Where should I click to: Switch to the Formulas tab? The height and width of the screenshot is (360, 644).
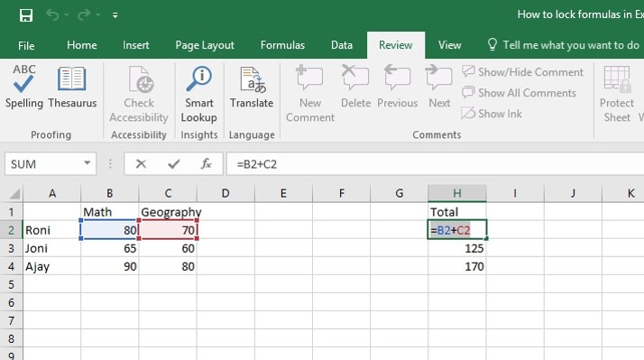282,45
